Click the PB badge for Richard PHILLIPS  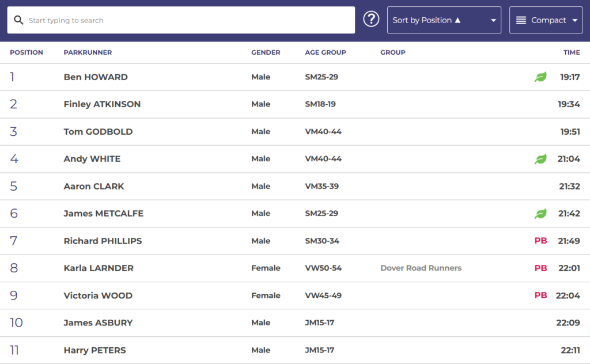[x=540, y=241]
